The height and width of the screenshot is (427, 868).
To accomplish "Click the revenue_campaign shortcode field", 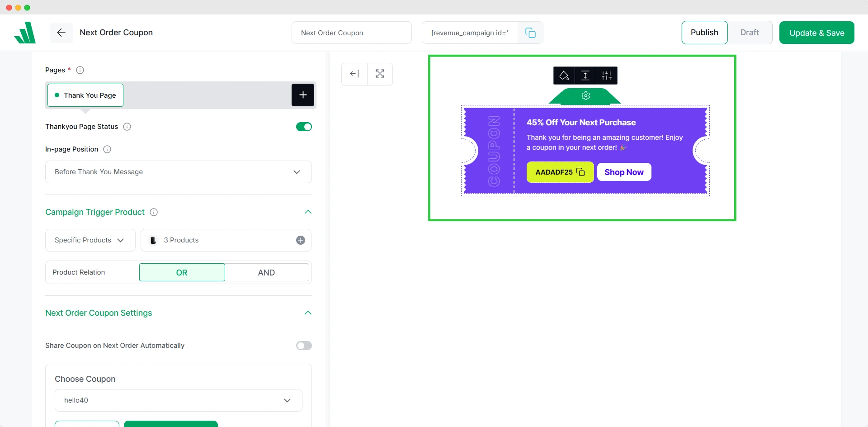I will (470, 33).
